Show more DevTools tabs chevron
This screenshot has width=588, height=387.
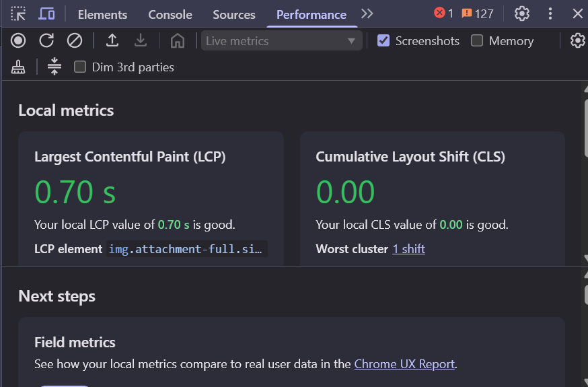click(x=367, y=14)
